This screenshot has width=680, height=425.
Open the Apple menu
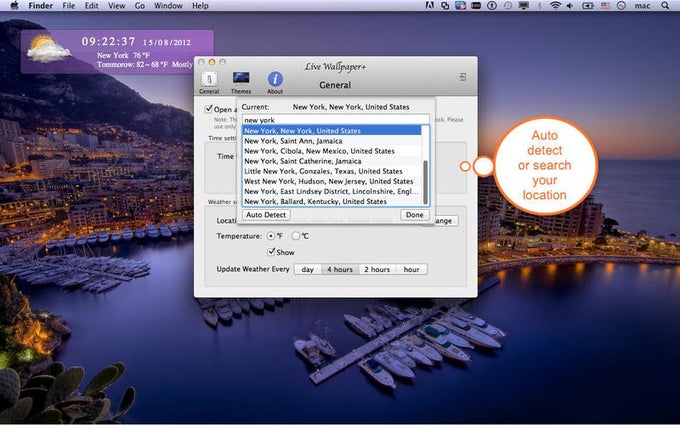[x=14, y=6]
